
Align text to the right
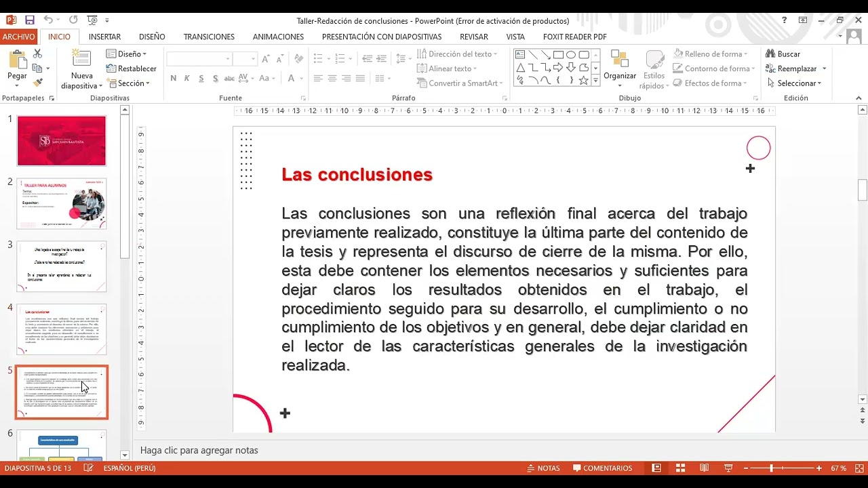click(x=347, y=79)
